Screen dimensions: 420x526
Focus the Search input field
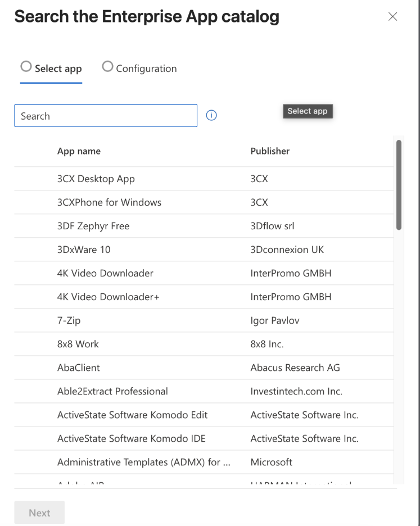pyautogui.click(x=106, y=116)
